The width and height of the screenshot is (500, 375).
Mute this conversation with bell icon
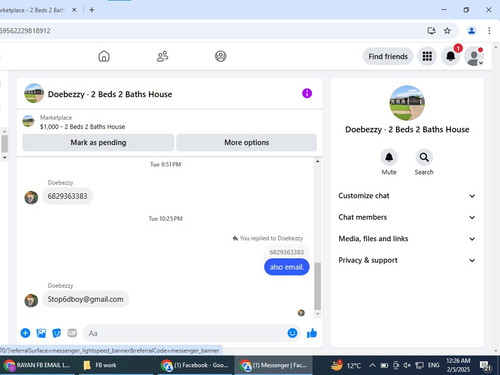point(389,157)
